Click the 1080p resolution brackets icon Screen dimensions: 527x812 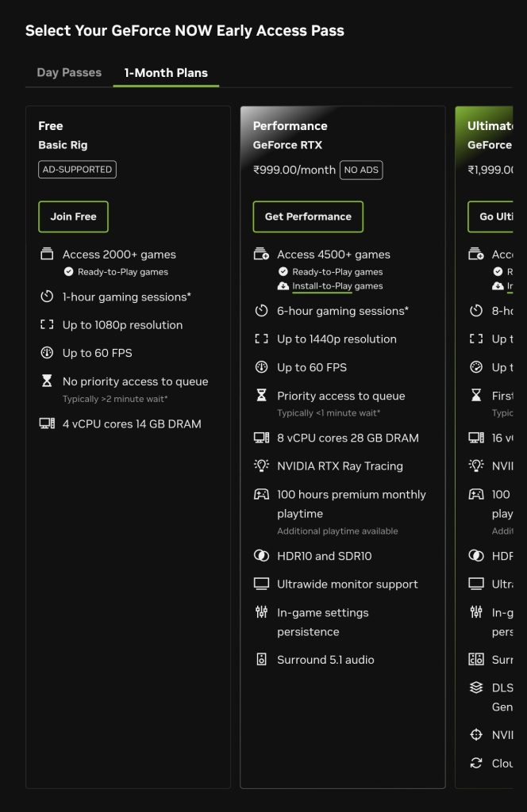pyautogui.click(x=47, y=324)
